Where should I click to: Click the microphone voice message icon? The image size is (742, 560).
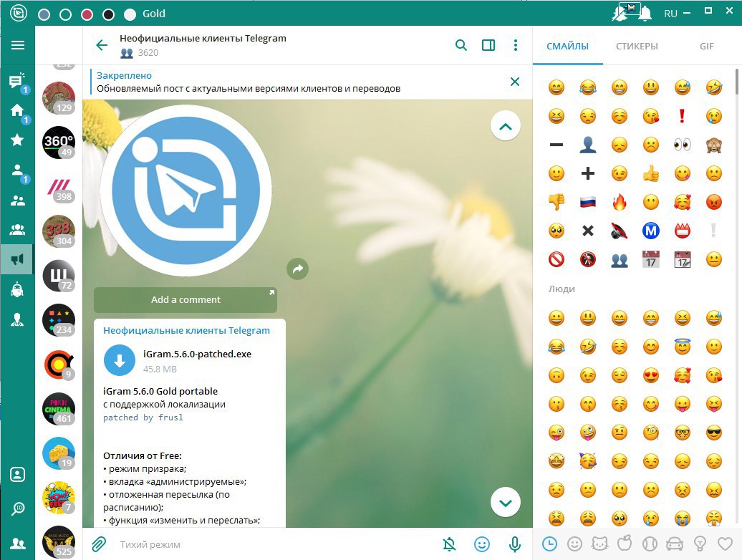click(515, 544)
